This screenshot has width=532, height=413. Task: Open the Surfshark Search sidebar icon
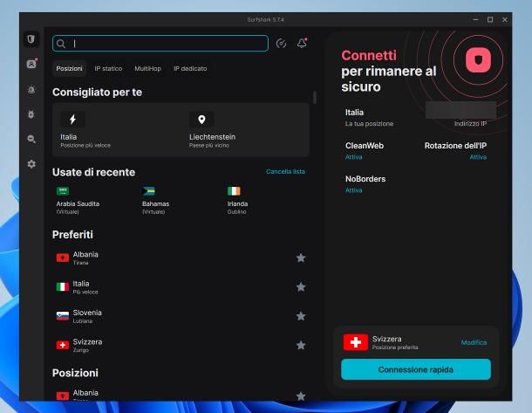pos(31,139)
